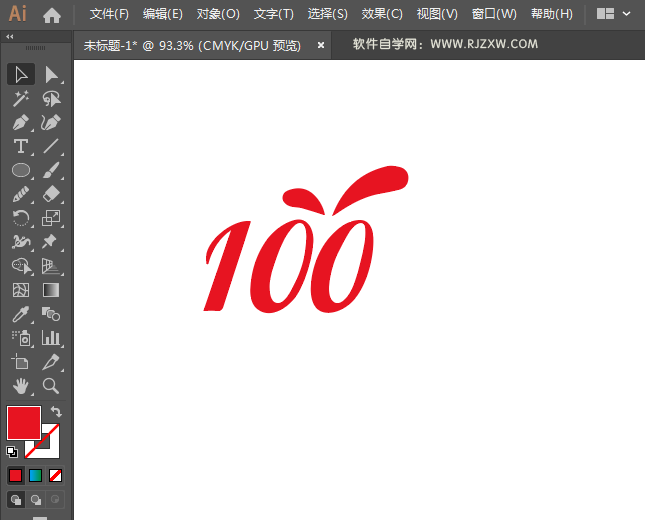Select the Shaper pencil tool

[x=21, y=194]
